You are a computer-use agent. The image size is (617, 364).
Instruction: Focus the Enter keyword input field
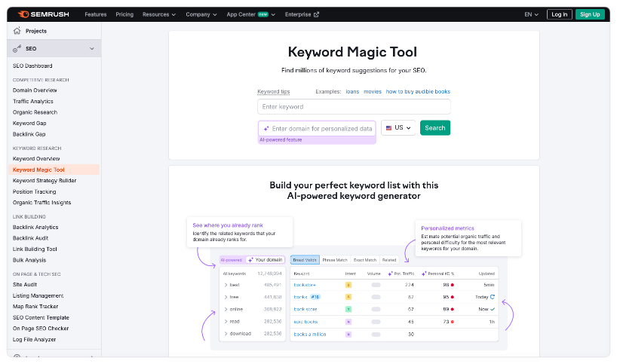click(x=354, y=106)
